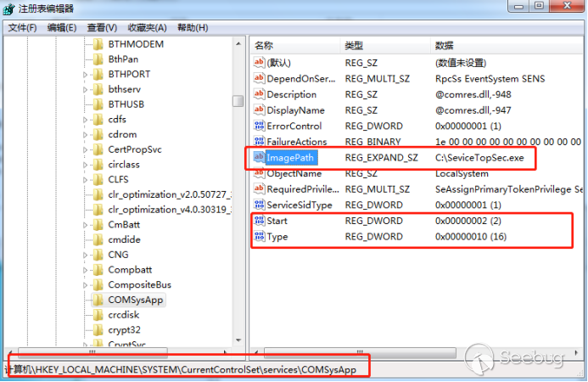Select the FailureActions value entry
This screenshot has height=382, width=588.
[297, 142]
